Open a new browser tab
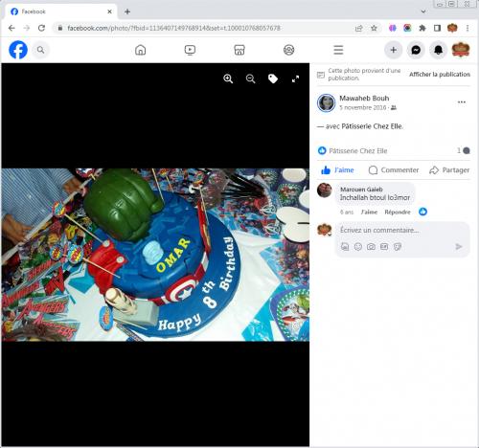Screen dimensions: 479x448 coord(127,11)
